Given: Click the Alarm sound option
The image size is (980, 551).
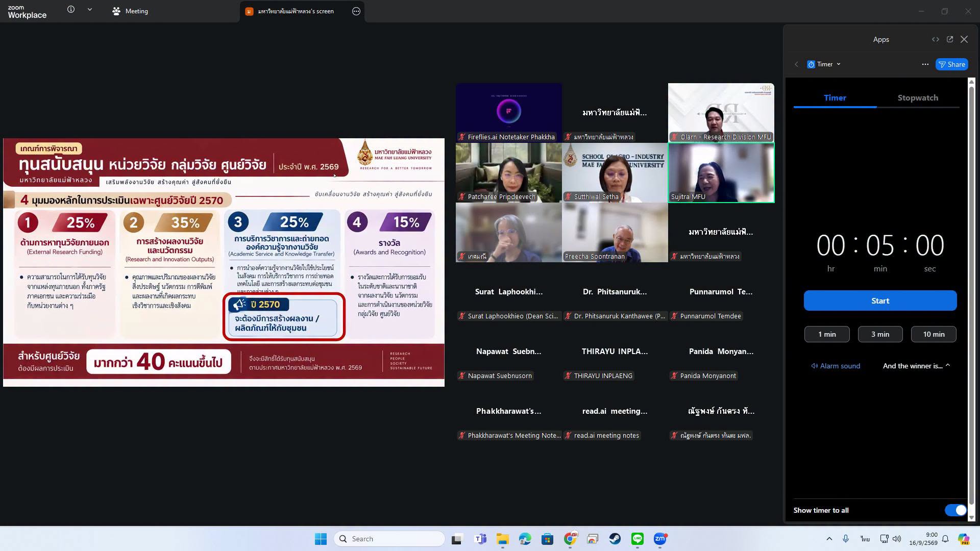Looking at the screenshot, I should (x=836, y=366).
